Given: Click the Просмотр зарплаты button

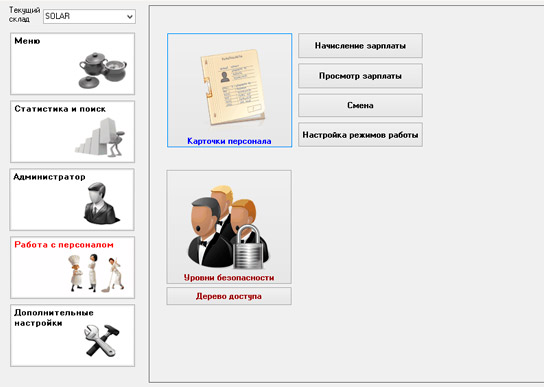Looking at the screenshot, I should 360,76.
